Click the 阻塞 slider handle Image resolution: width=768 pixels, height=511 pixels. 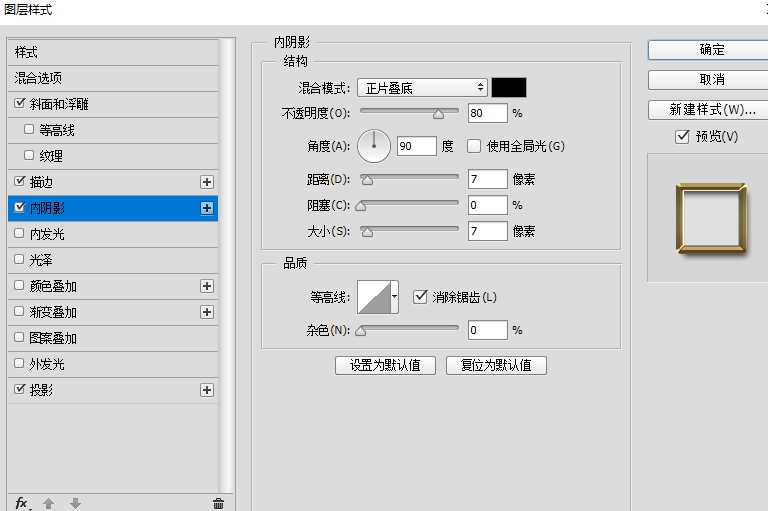pos(360,206)
